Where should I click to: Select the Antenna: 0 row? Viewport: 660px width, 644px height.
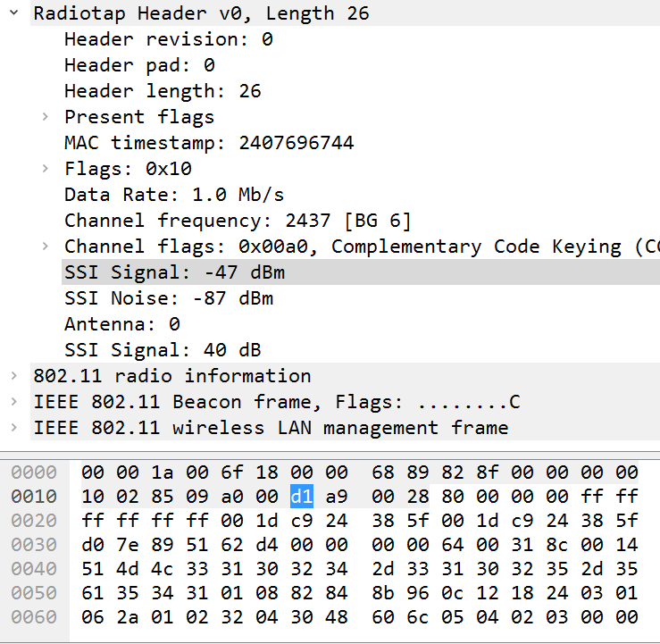(362, 323)
